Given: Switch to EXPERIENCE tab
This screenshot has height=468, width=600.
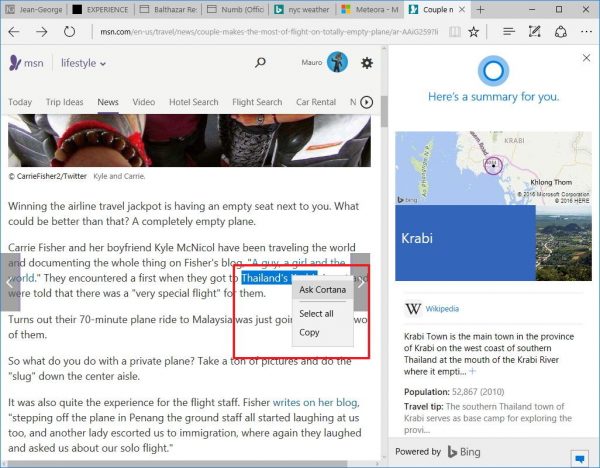Looking at the screenshot, I should pyautogui.click(x=101, y=10).
